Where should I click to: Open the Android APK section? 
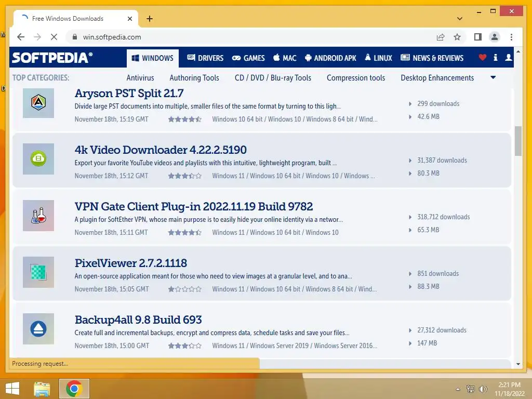pos(330,58)
